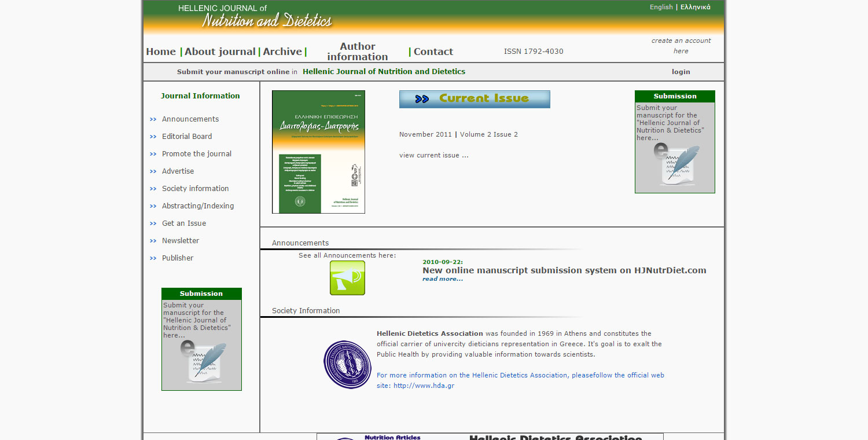Open New online manuscript submission system announcement
Screen dimensions: 868x440
[x=564, y=270]
